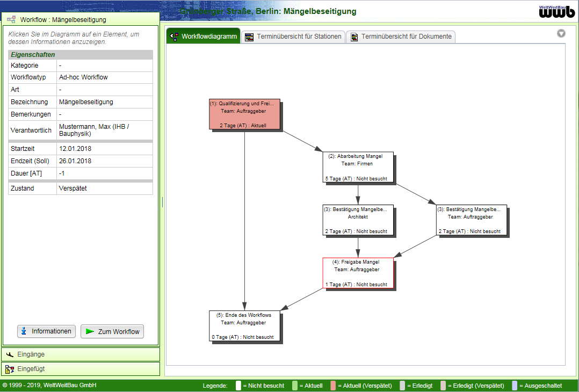Select station (3) Bestätigung with Architekt node
Screen dimensions: 579x392
coord(358,220)
